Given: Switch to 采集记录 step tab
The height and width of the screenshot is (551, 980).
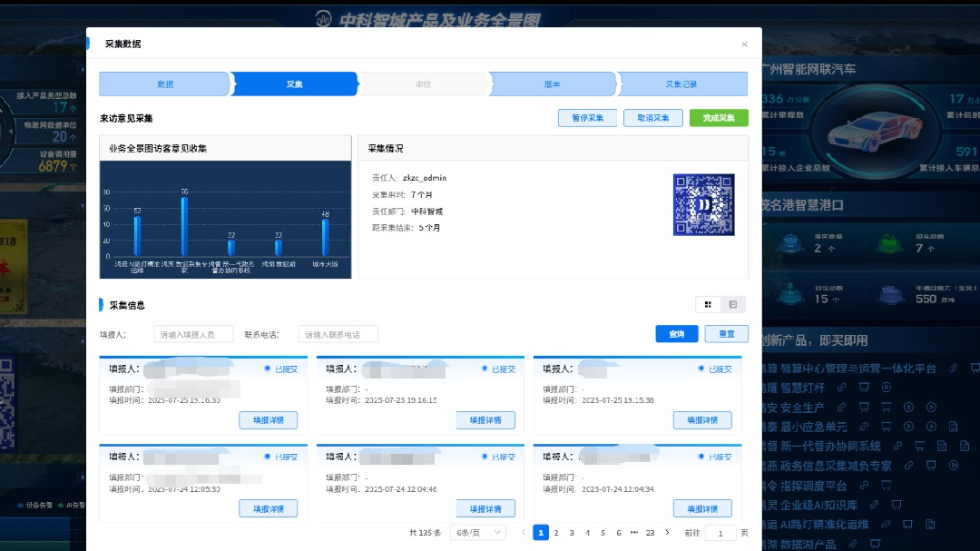Looking at the screenshot, I should pos(681,84).
